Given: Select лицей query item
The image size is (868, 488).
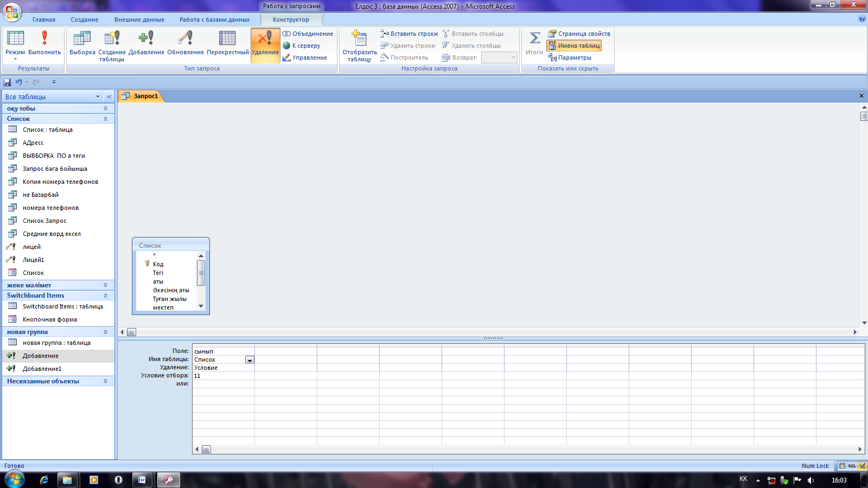Looking at the screenshot, I should [x=59, y=247].
